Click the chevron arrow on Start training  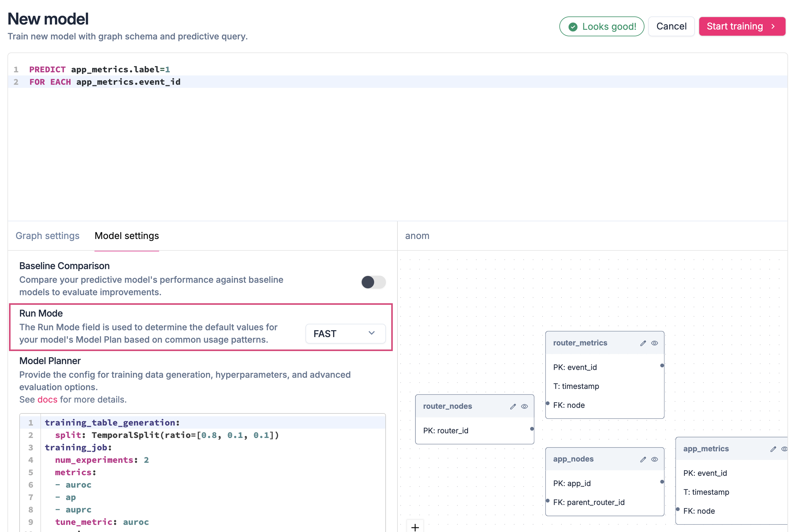(773, 26)
